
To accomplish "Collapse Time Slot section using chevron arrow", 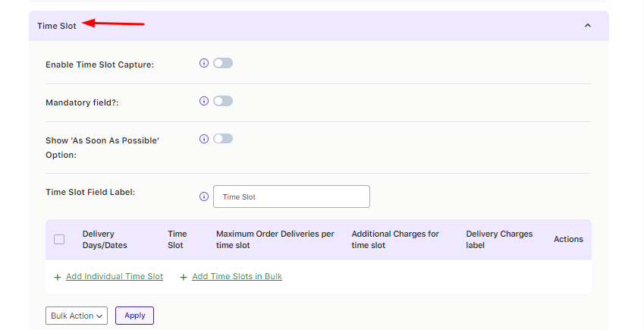I will pyautogui.click(x=587, y=26).
